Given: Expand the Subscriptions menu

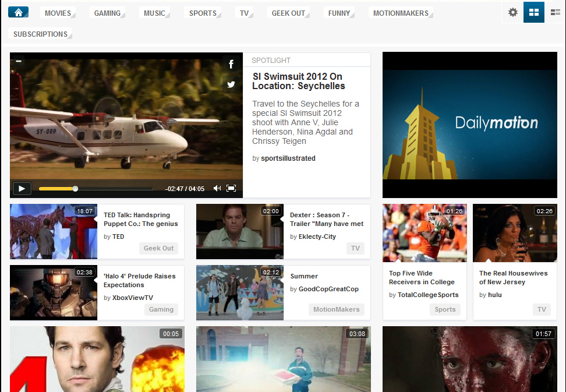Looking at the screenshot, I should pyautogui.click(x=41, y=34).
